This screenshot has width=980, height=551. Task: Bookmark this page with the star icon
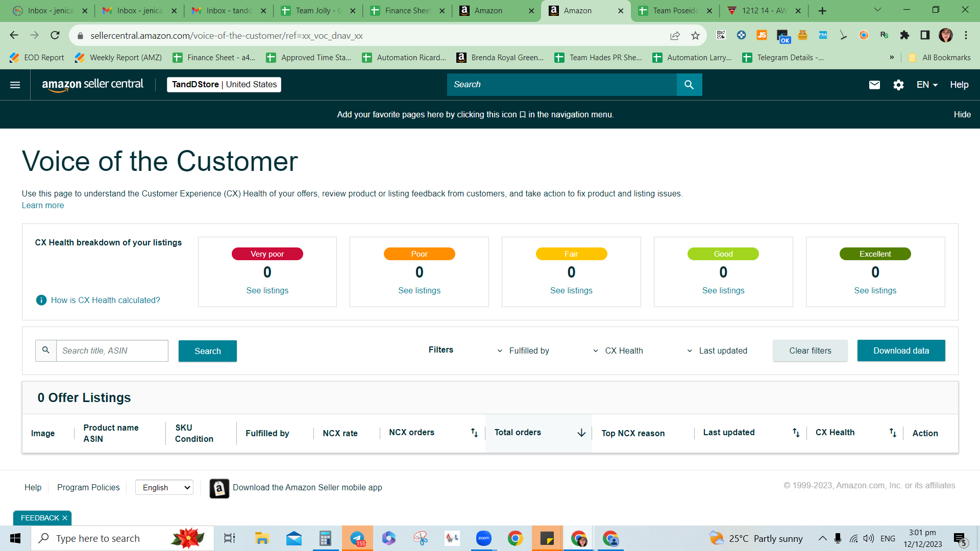[695, 36]
